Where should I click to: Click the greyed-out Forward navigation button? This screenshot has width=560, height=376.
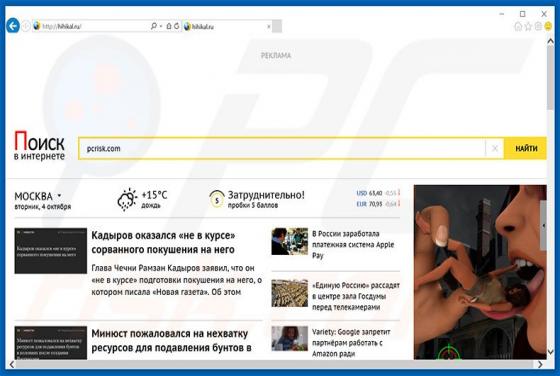26,26
